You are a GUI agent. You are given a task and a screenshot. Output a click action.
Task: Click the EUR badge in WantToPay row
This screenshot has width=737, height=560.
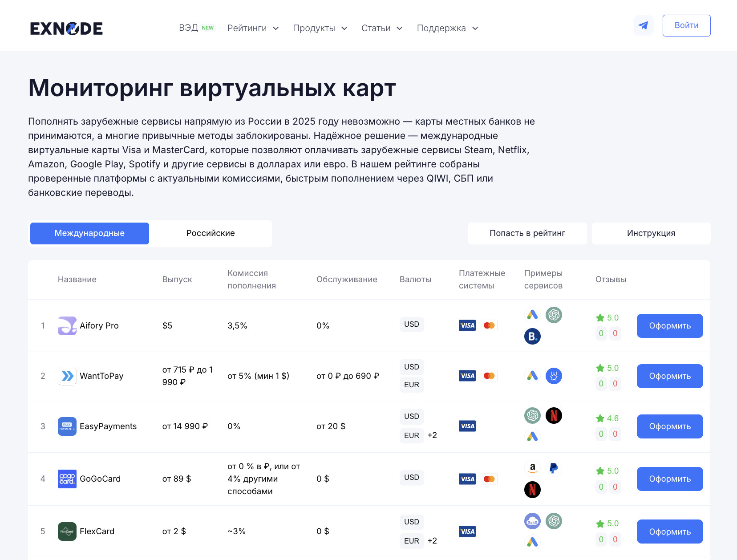(x=412, y=385)
